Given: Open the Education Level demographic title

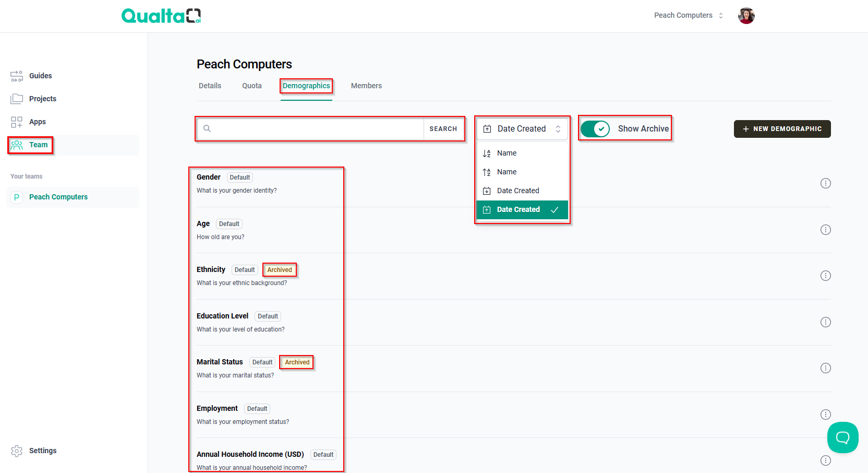Looking at the screenshot, I should click(222, 316).
